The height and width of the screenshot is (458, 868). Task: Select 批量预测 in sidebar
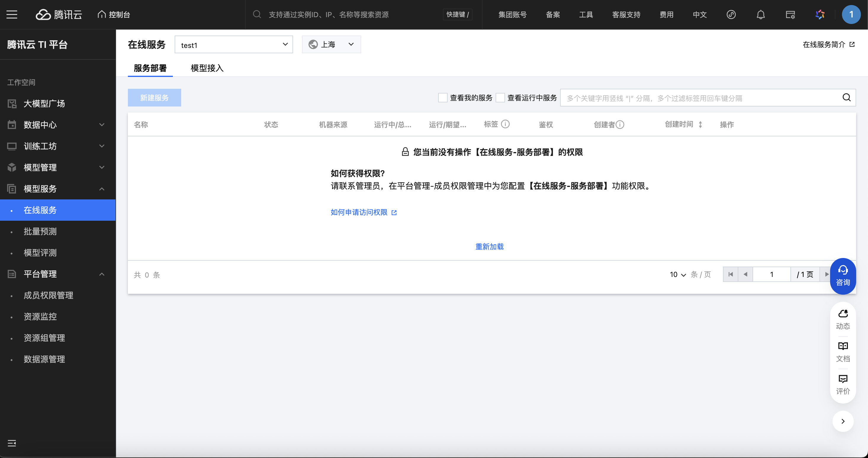pos(40,231)
